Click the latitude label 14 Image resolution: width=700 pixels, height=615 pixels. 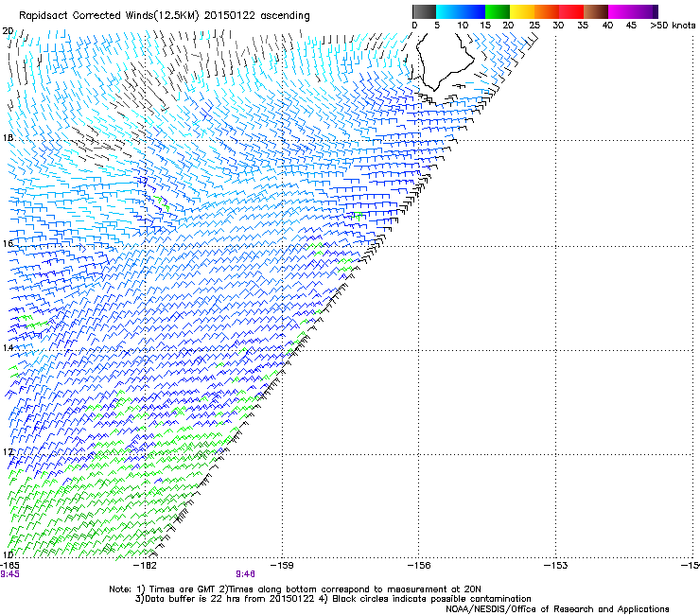pos(8,347)
